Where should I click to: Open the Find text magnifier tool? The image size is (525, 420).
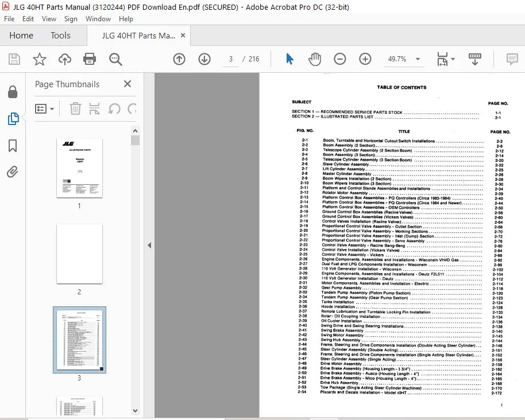pos(115,59)
